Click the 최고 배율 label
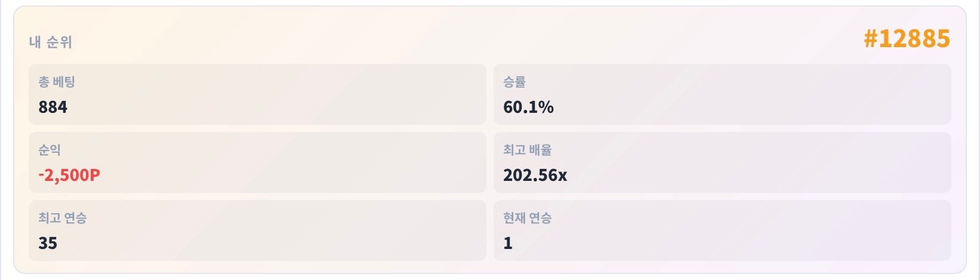 527,150
